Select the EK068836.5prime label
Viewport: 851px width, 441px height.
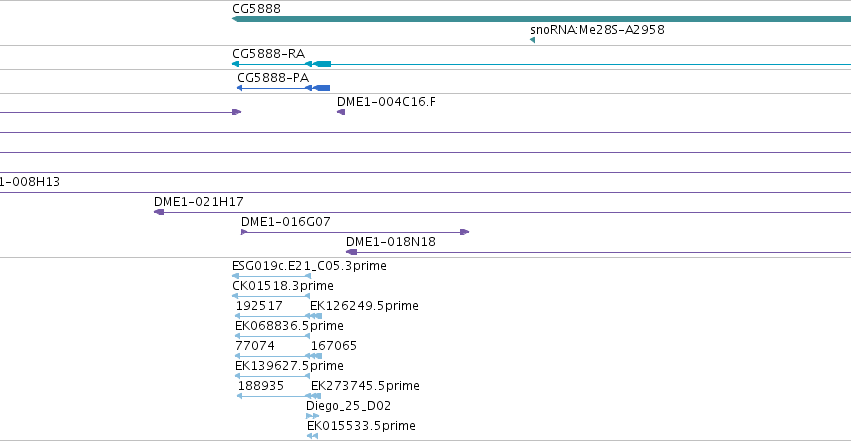(289, 326)
